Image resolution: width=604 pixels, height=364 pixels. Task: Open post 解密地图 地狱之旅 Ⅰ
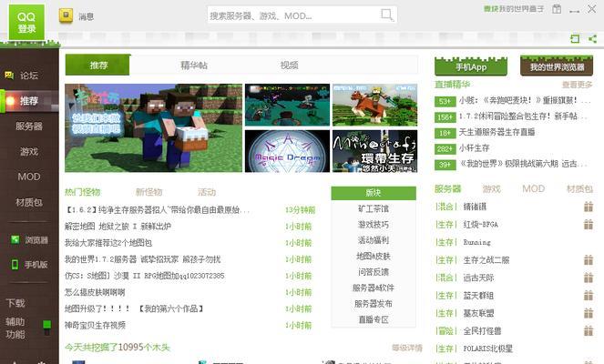coord(118,227)
